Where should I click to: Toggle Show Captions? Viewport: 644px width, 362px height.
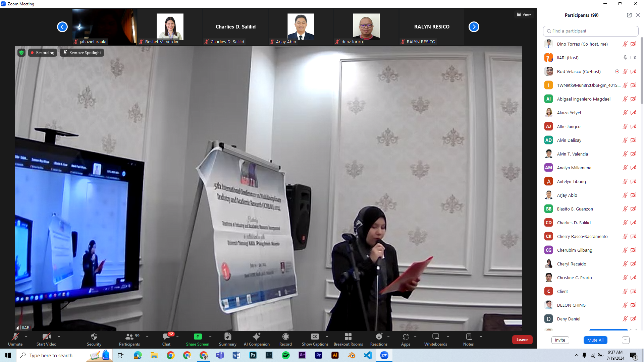coord(315,337)
